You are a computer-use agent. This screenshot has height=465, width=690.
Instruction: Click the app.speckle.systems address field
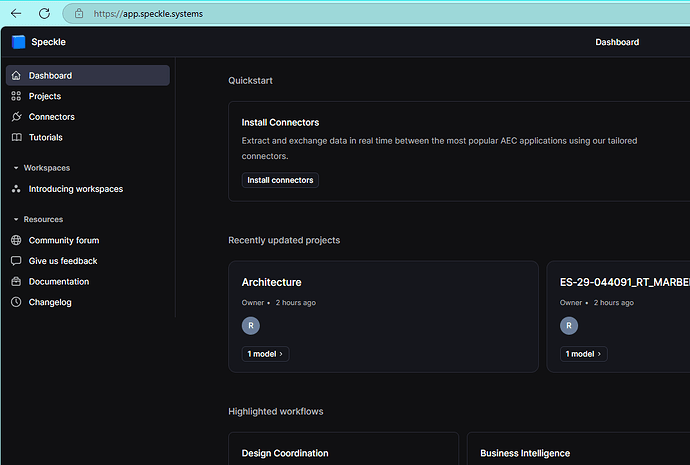pos(378,14)
